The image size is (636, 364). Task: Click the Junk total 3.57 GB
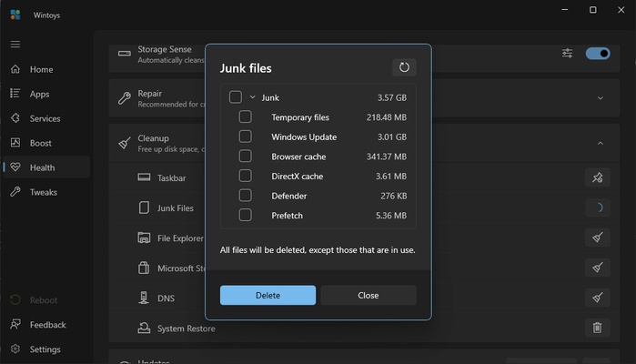(392, 97)
